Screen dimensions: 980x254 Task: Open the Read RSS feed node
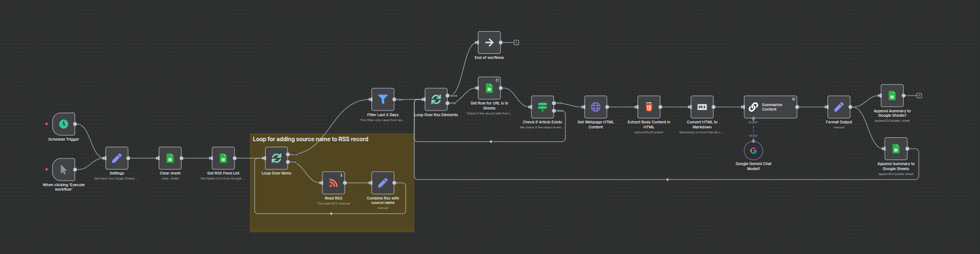[333, 183]
